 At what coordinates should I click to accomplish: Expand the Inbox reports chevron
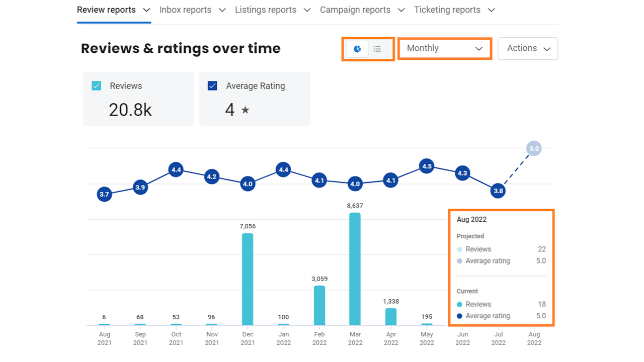[220, 10]
